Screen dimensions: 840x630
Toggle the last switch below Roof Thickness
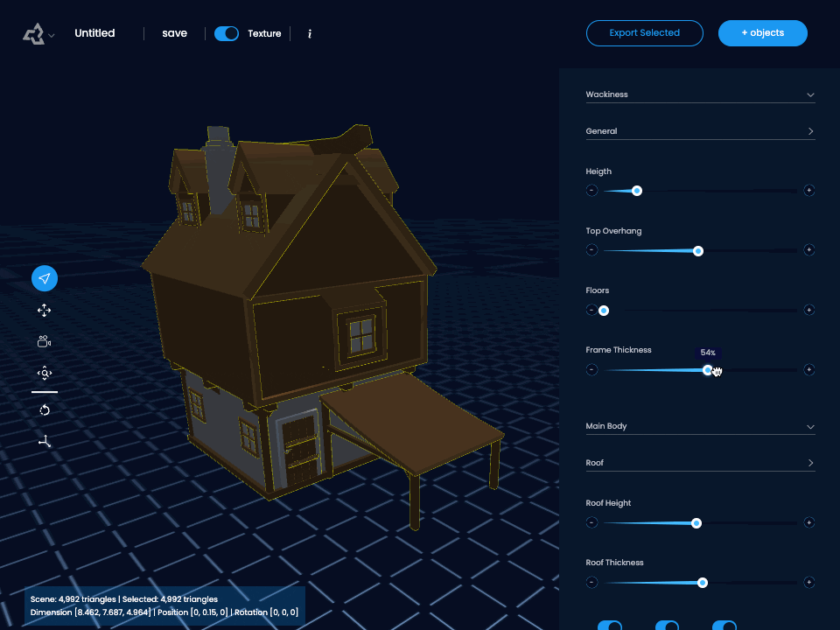click(724, 625)
